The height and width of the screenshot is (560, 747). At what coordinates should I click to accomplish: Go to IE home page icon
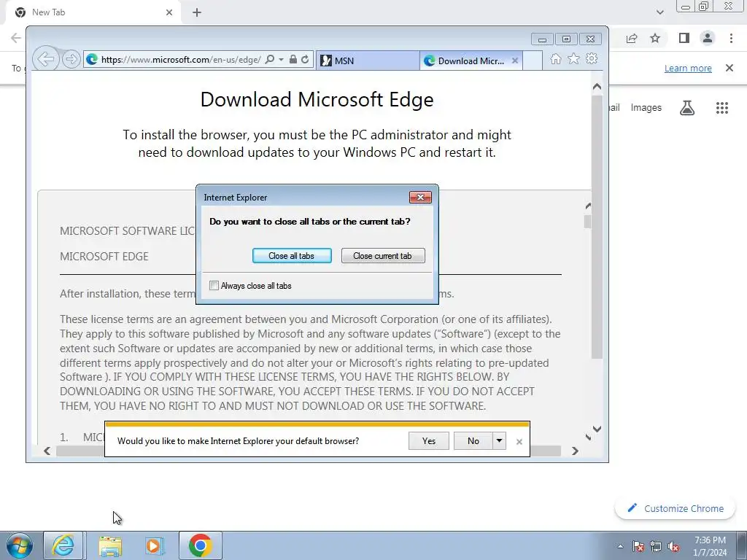click(555, 58)
